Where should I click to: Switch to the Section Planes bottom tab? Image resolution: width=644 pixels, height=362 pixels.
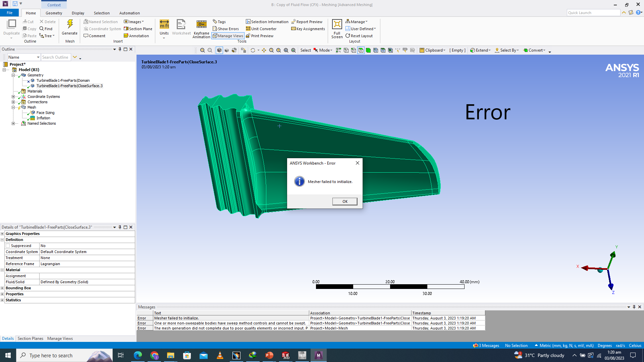(x=31, y=339)
